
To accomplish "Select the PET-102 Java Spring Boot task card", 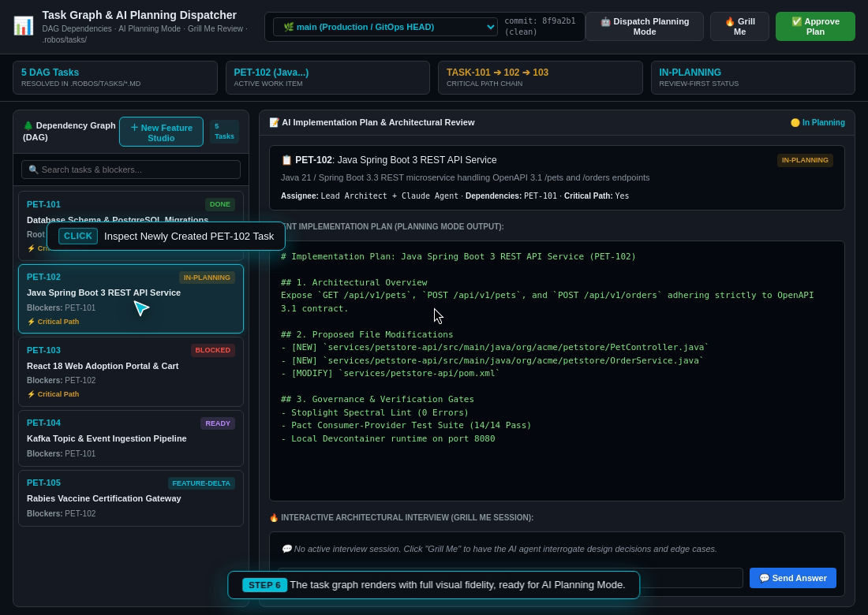I will tap(131, 299).
